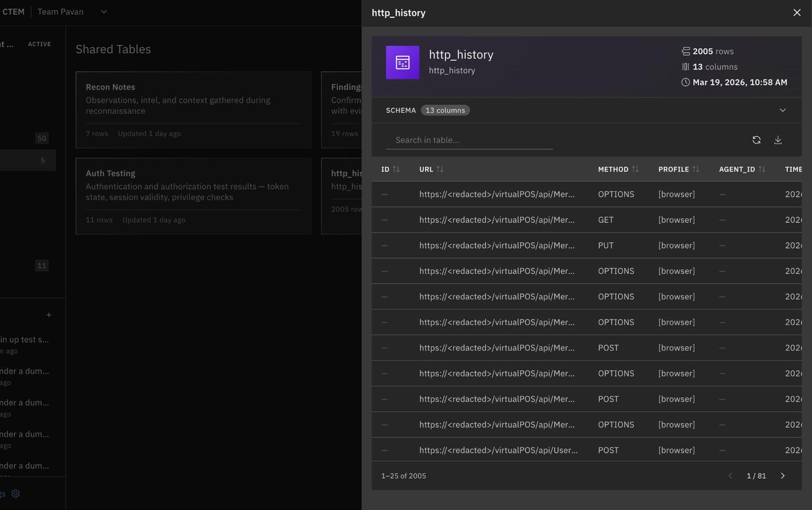This screenshot has width=812, height=510.
Task: Click the ACTIVE label in sidebar
Action: (x=39, y=44)
